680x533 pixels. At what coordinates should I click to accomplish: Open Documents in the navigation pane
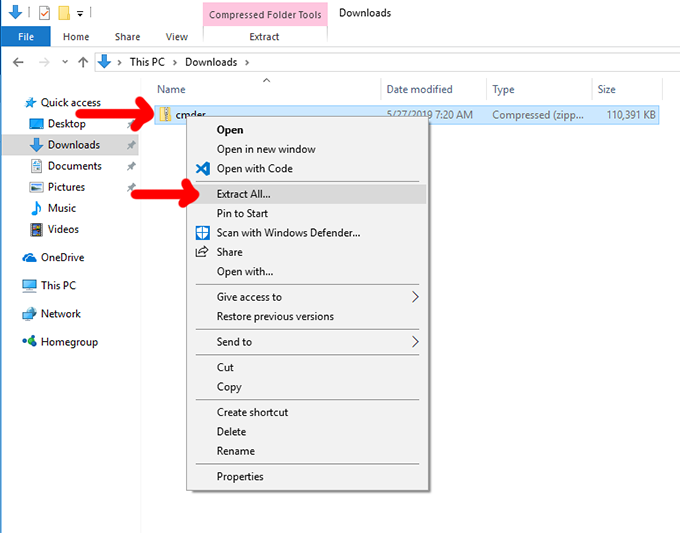75,166
